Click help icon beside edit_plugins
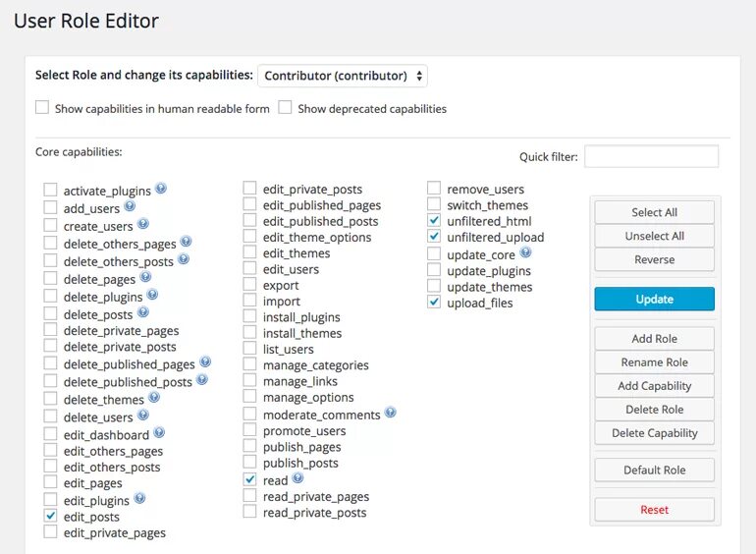 [139, 498]
